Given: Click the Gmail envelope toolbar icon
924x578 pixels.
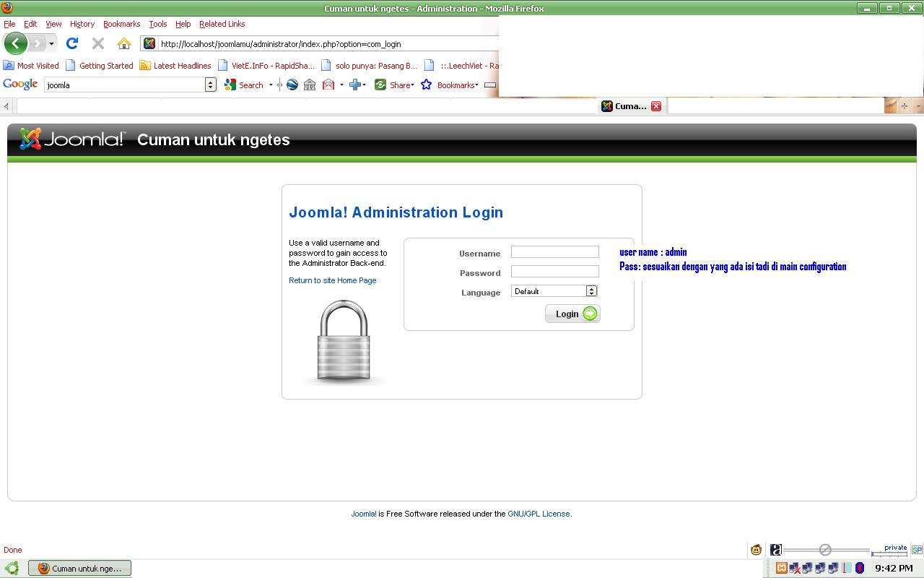Looking at the screenshot, I should pos(328,85).
